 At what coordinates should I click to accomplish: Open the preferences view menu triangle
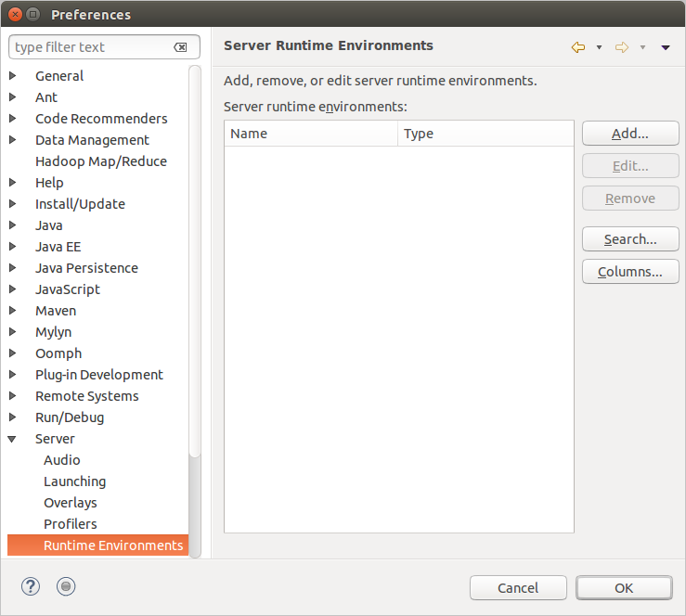pos(666,47)
